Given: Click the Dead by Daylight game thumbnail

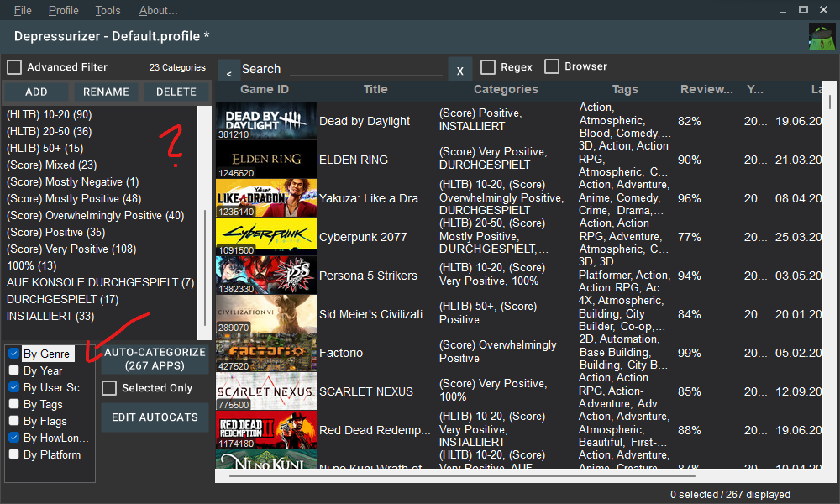Looking at the screenshot, I should 266,121.
